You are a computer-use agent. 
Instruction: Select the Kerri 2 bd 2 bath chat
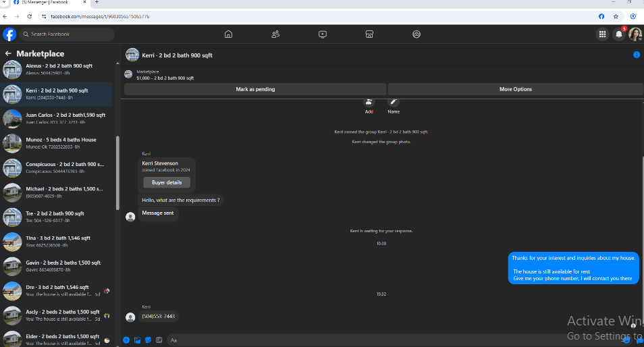point(56,94)
